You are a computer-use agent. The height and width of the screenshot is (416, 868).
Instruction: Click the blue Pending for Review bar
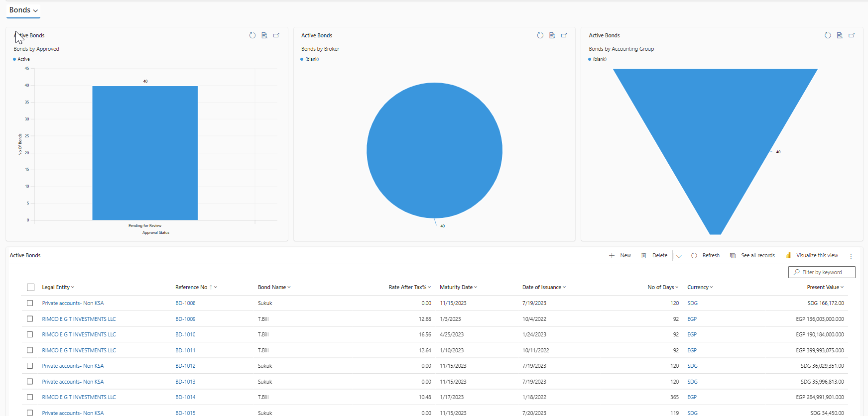pos(145,153)
